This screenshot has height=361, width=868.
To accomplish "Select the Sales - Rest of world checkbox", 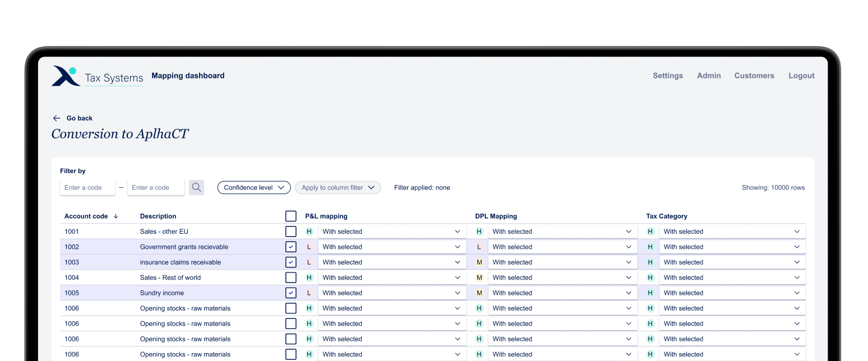I will coord(290,277).
